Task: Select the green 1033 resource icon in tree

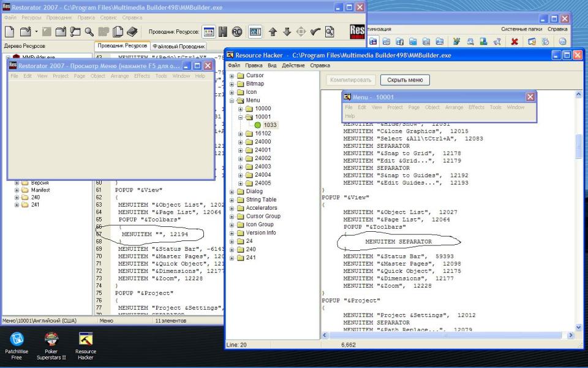Action: point(258,125)
